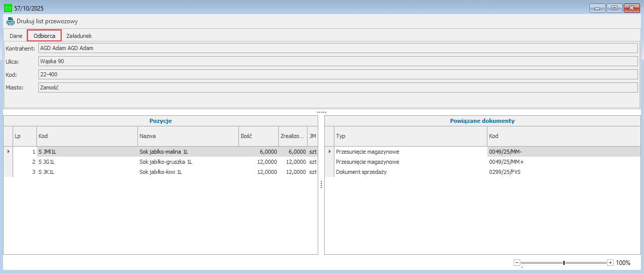Sort positions by the Nazwa column header
This screenshot has width=644, height=273.
click(187, 136)
